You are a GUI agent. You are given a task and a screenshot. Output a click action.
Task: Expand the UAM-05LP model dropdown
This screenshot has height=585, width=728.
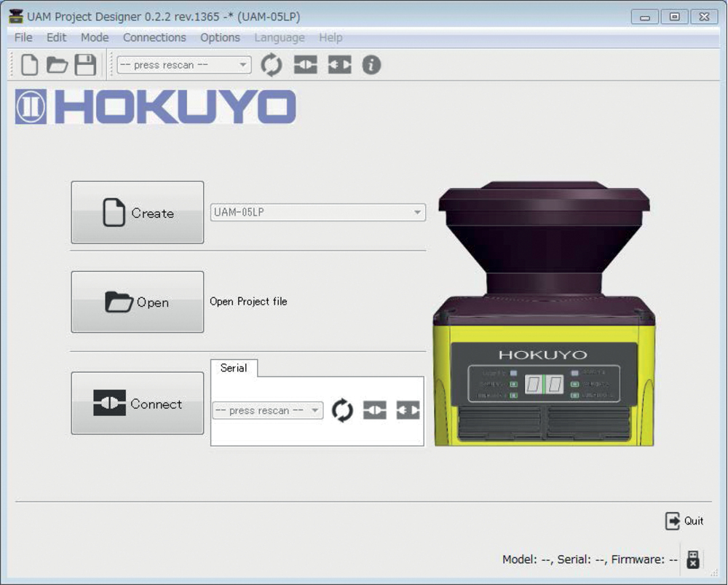tap(317, 213)
